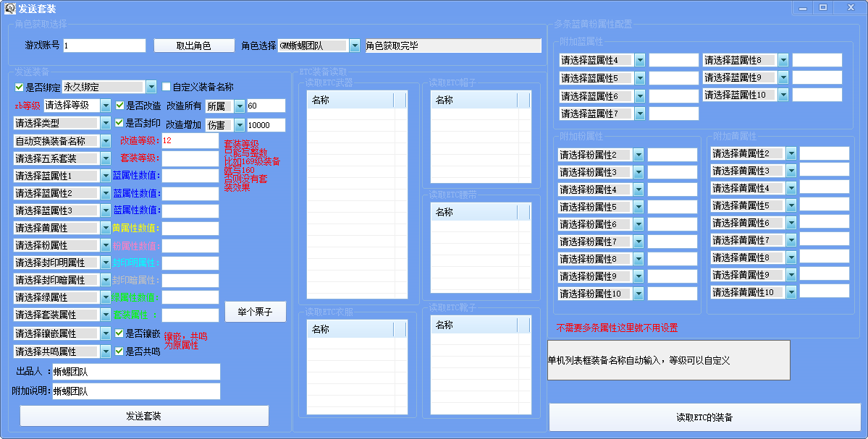Uncheck the 是否共鸣 checkbox
868x439 pixels.
click(x=120, y=351)
